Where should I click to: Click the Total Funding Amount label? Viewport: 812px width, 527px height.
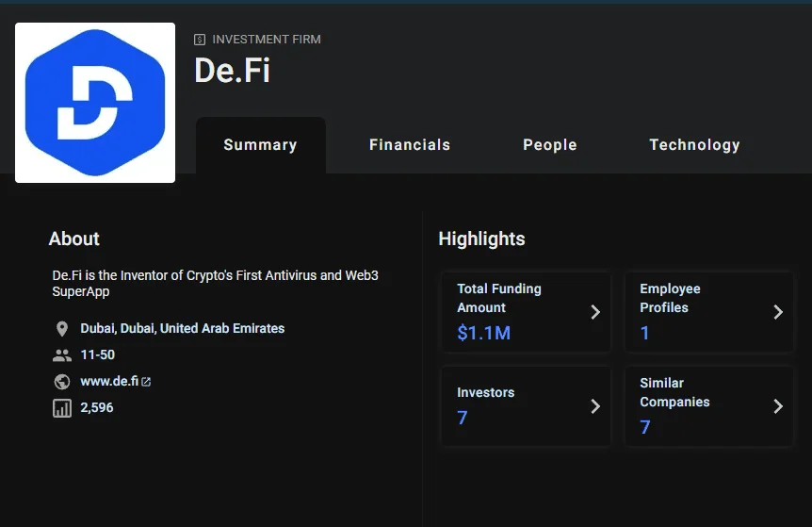point(498,298)
